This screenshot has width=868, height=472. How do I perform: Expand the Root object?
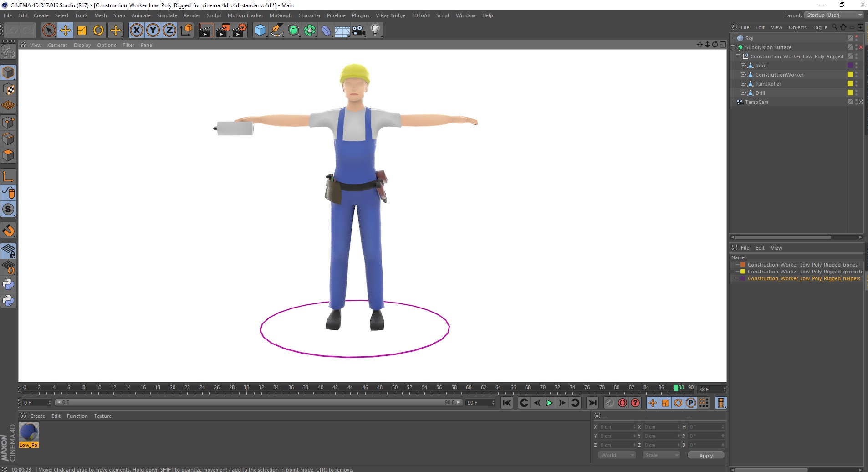click(x=743, y=66)
